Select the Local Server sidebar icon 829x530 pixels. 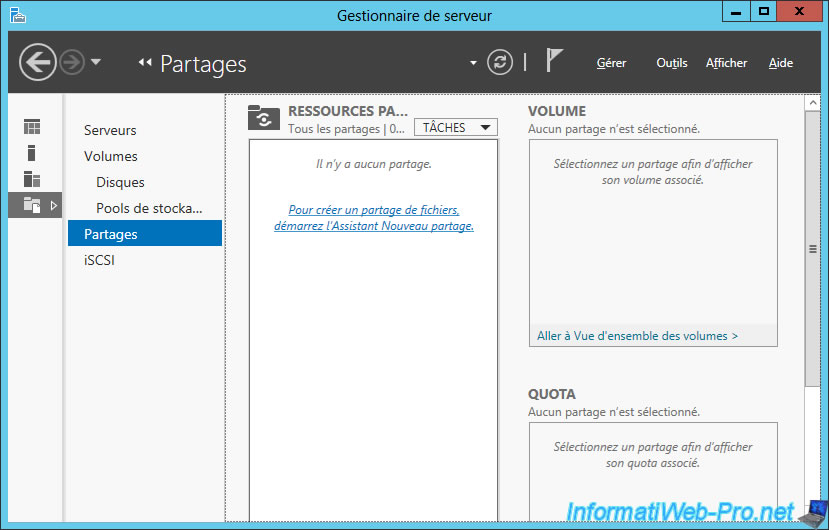[x=32, y=153]
